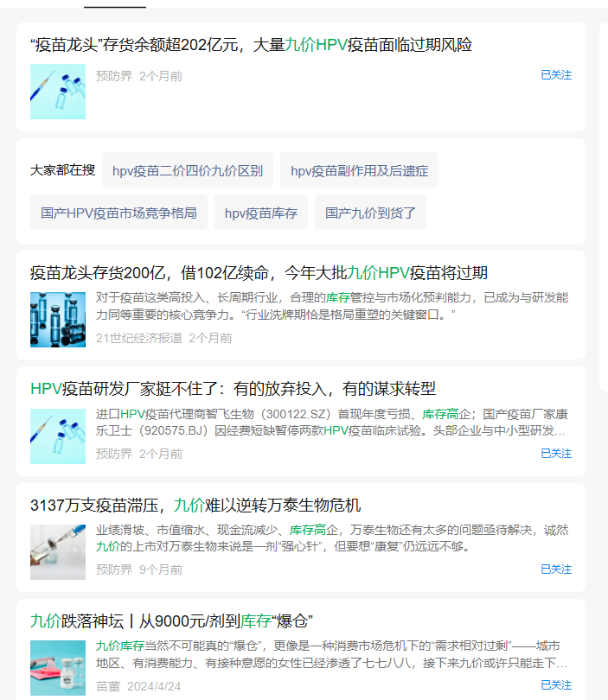Viewport: 608px width, 700px height.
Task: Visit the 21世纪经济报道 source name
Action: point(138,338)
